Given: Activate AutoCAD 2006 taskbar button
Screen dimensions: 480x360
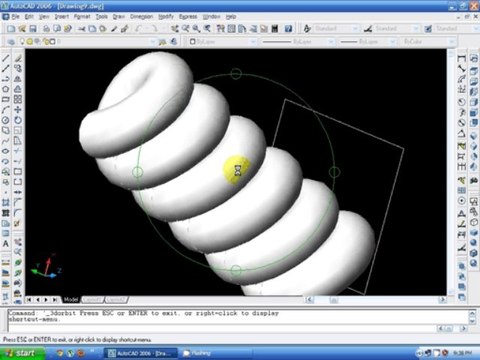Looking at the screenshot, I should tap(141, 353).
